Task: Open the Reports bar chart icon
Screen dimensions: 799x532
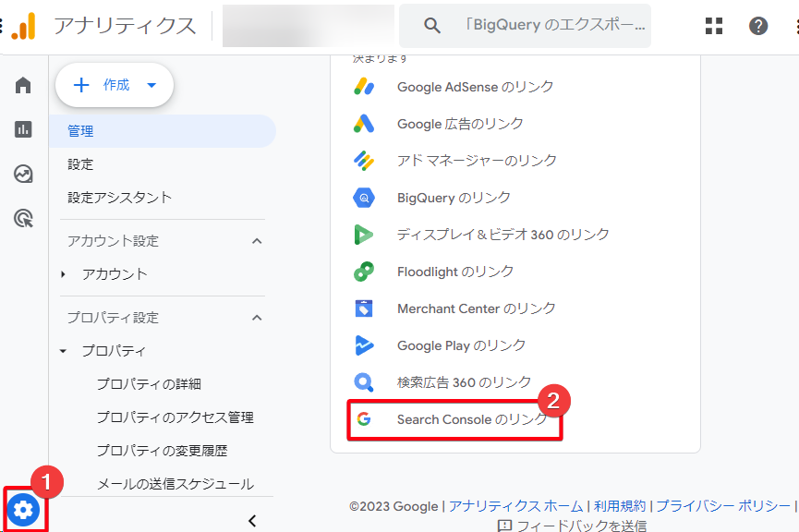Action: coord(23,129)
